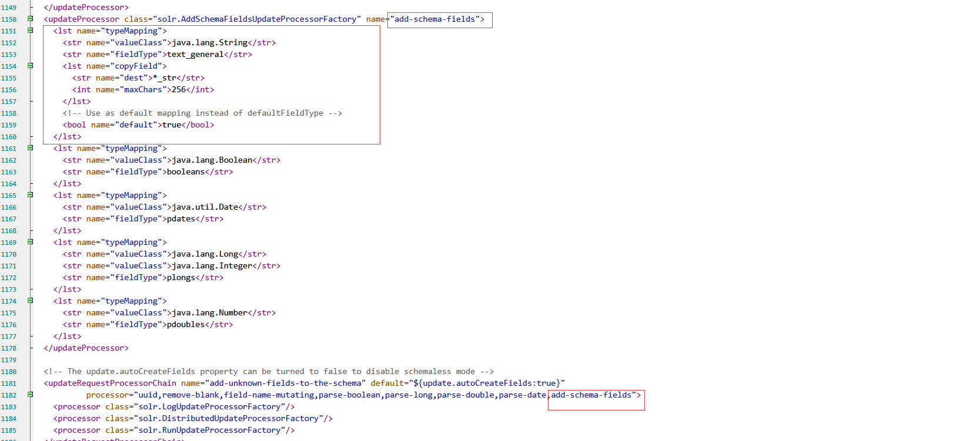Viewport: 980px width, 441px height.
Task: Select line number 1178 in the margin
Action: (9, 348)
